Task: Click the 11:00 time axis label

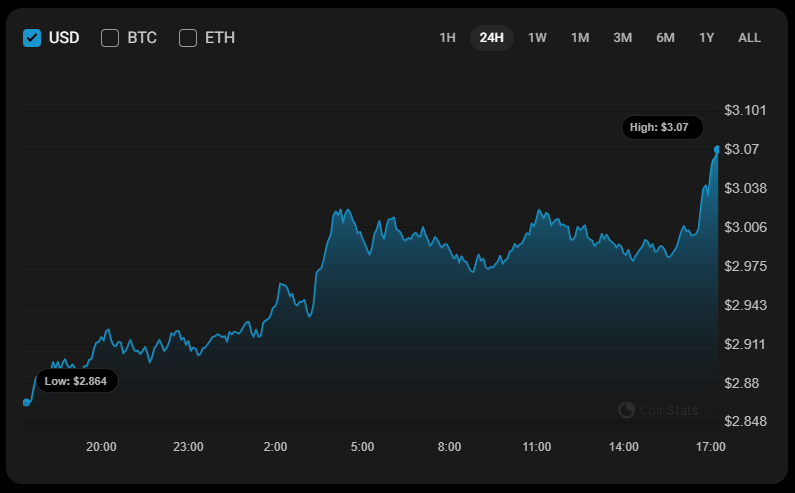Action: [537, 446]
